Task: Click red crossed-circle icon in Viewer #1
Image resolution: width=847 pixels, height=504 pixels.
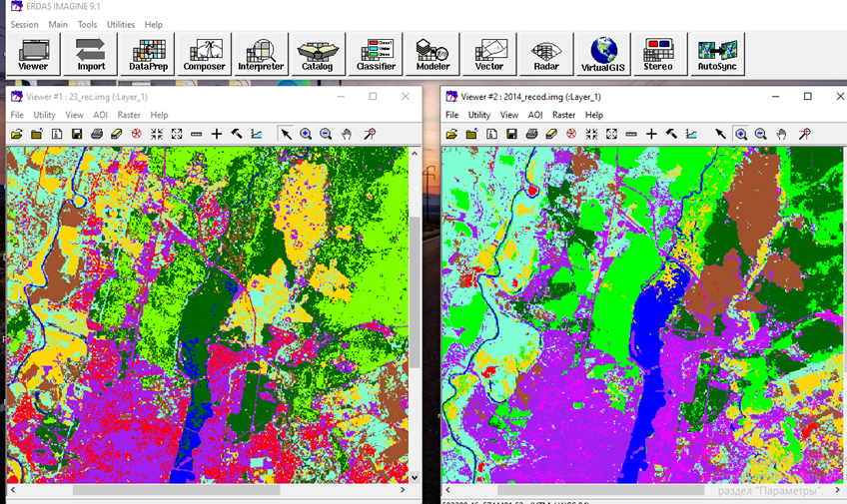Action: click(136, 134)
